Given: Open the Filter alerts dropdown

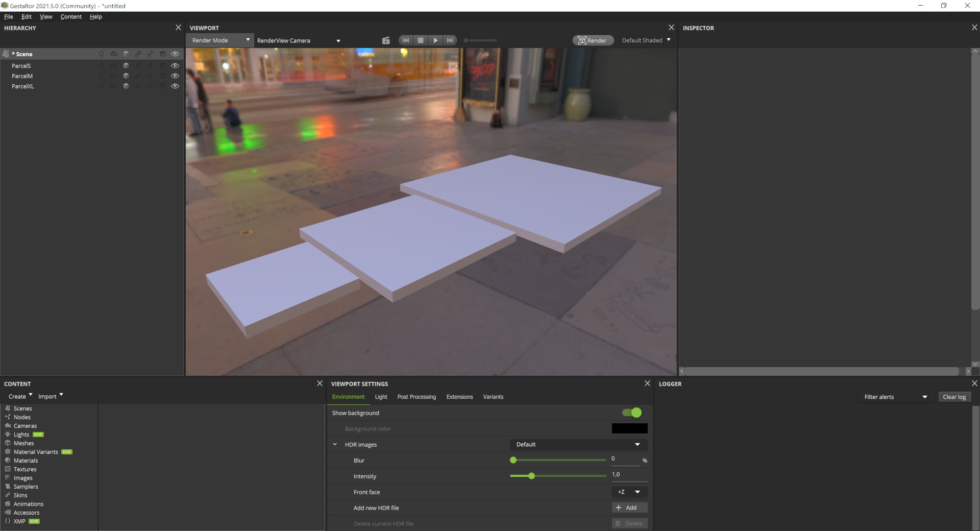Looking at the screenshot, I should [896, 397].
